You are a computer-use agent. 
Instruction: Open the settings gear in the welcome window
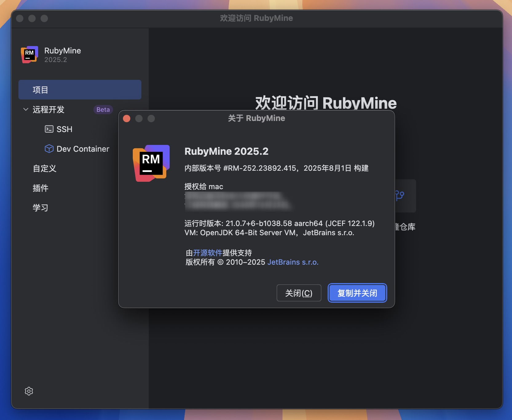coord(29,391)
